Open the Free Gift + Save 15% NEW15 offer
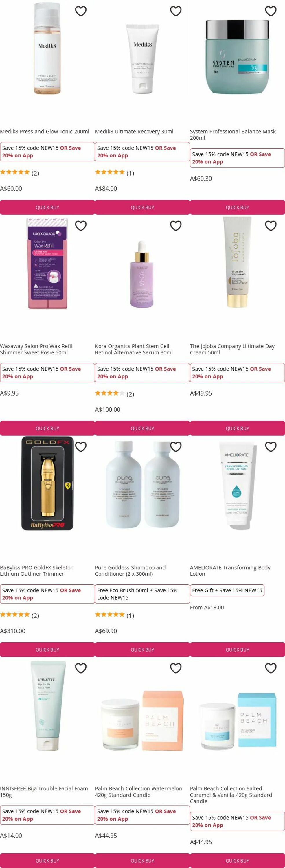The width and height of the screenshot is (285, 868). pos(227,590)
